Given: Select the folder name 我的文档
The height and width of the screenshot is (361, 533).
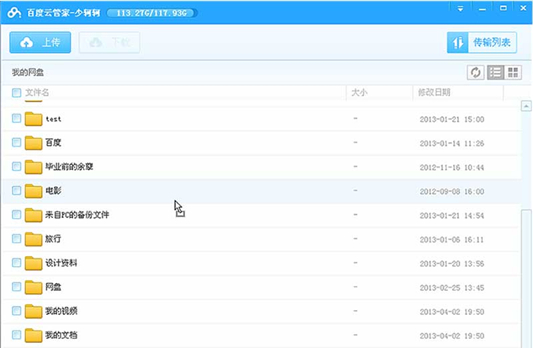Looking at the screenshot, I should click(x=61, y=335).
